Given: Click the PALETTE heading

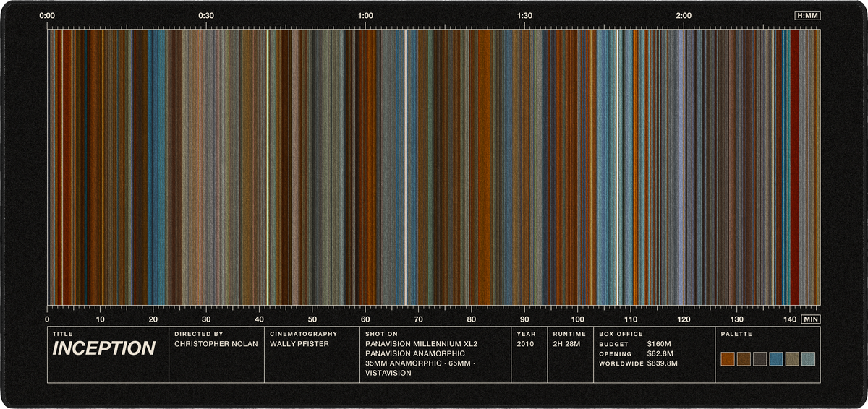Looking at the screenshot, I should 736,334.
